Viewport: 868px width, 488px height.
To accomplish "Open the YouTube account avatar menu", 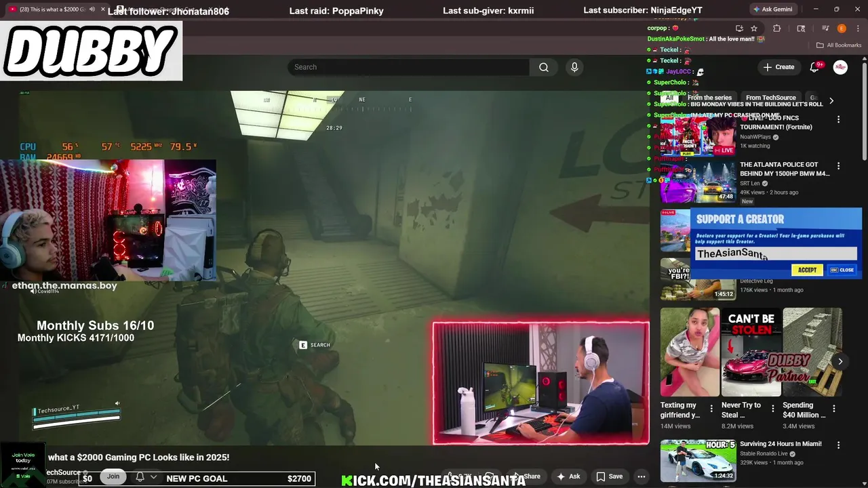I will click(840, 67).
